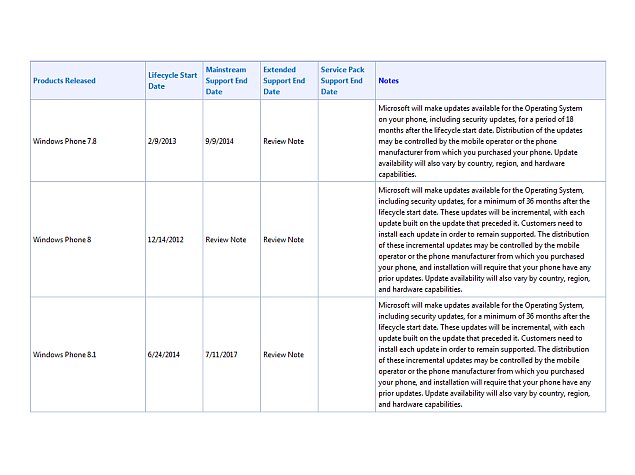Click the 2/9/2013 lifecycle start date
635x475 pixels.
(x=162, y=141)
